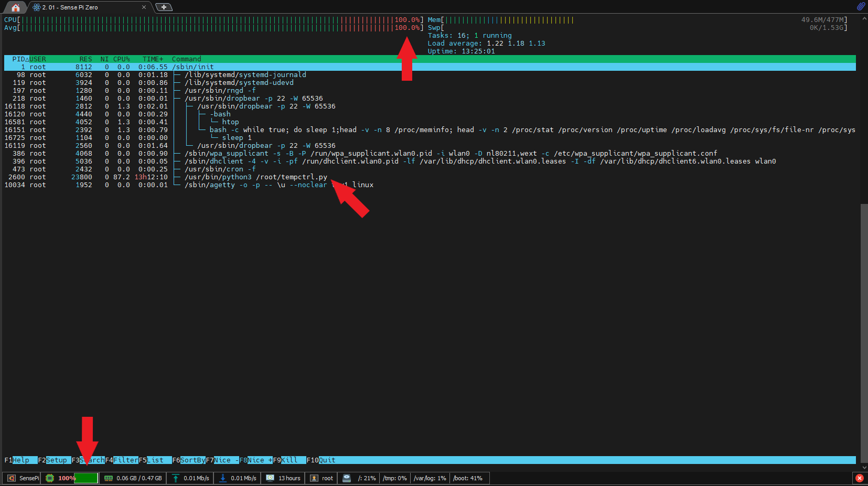Click F8 Nice + in htop function bar

[256, 460]
